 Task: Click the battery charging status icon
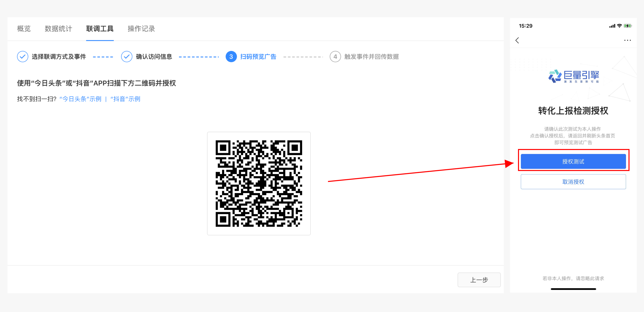pos(627,26)
